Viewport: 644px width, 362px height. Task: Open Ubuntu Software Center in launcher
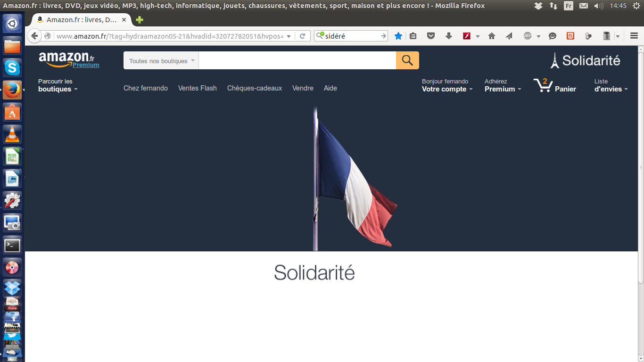tap(12, 112)
